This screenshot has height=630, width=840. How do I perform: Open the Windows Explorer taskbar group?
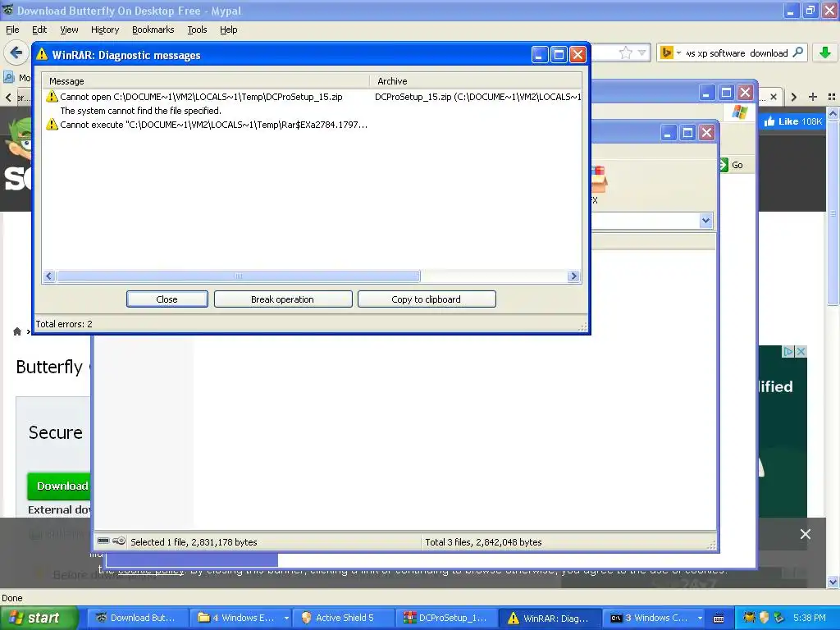tap(242, 618)
